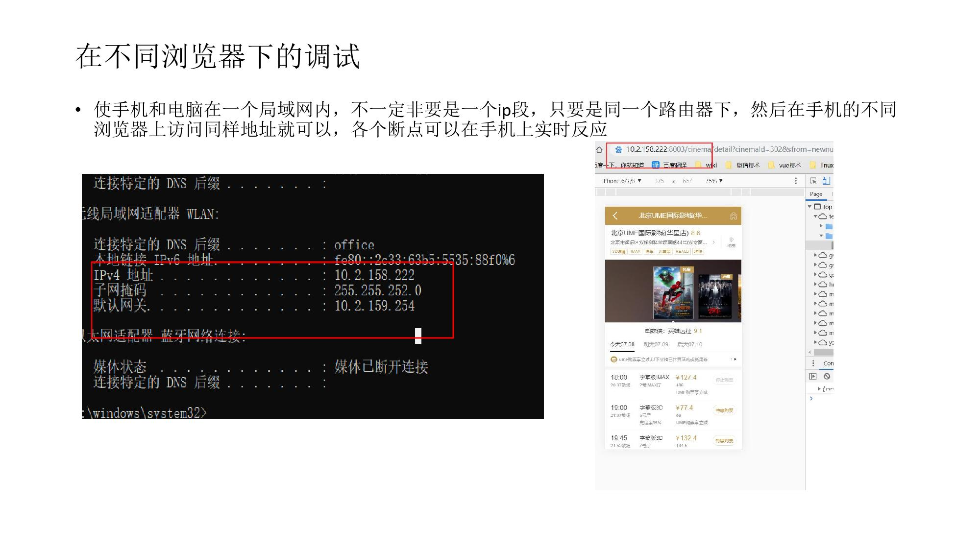Viewport: 980px width, 551px height.
Task: Open the device toolbar three-dot menu
Action: tap(796, 181)
